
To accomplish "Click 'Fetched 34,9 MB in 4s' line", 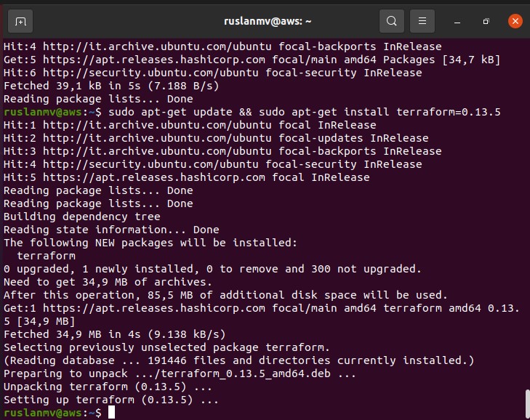I will [x=115, y=334].
